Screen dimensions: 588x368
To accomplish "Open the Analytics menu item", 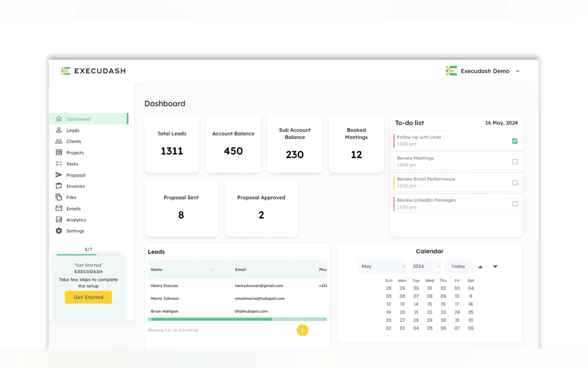I will (x=76, y=220).
